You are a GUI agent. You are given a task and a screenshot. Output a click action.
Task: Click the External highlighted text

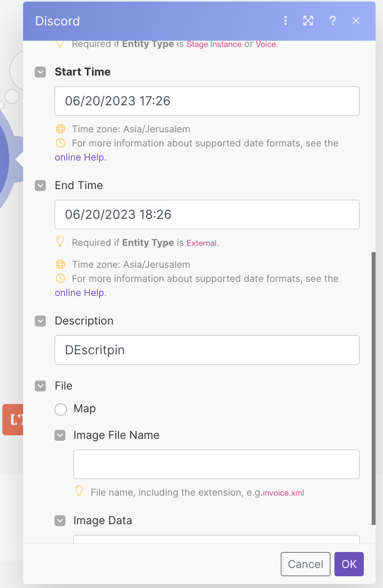(x=202, y=243)
